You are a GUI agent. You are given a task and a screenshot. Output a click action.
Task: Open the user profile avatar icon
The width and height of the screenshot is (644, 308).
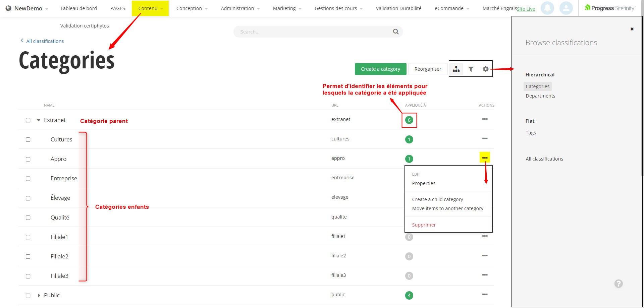[x=566, y=8]
